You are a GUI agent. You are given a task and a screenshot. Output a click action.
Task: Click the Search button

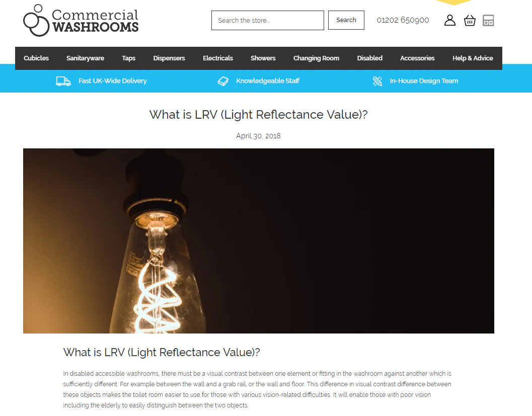click(346, 20)
